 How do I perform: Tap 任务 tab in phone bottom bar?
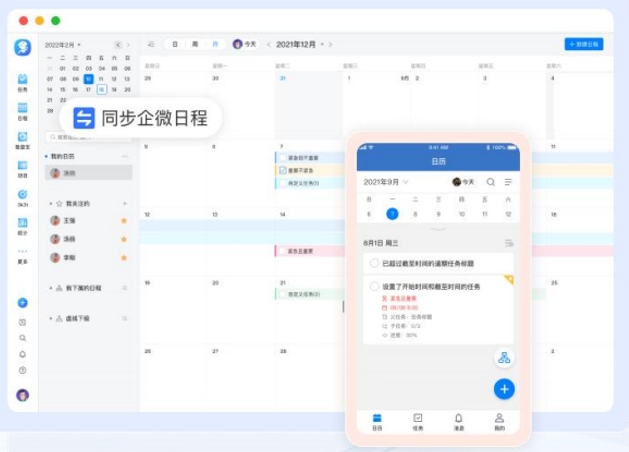pos(418,422)
